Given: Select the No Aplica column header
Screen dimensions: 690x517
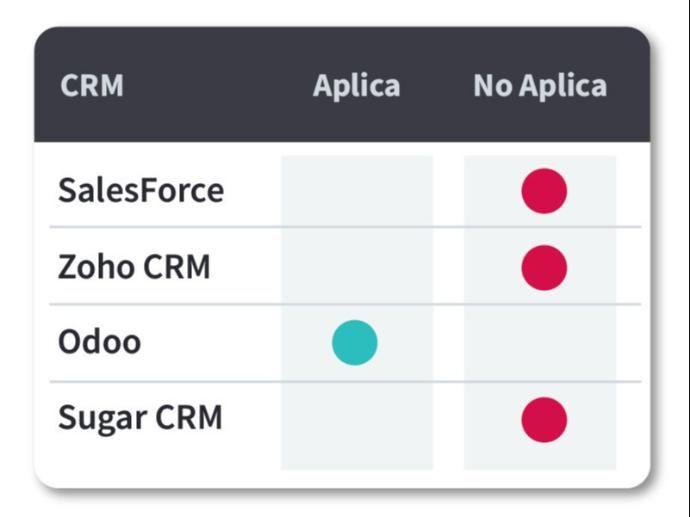Looking at the screenshot, I should (x=540, y=86).
